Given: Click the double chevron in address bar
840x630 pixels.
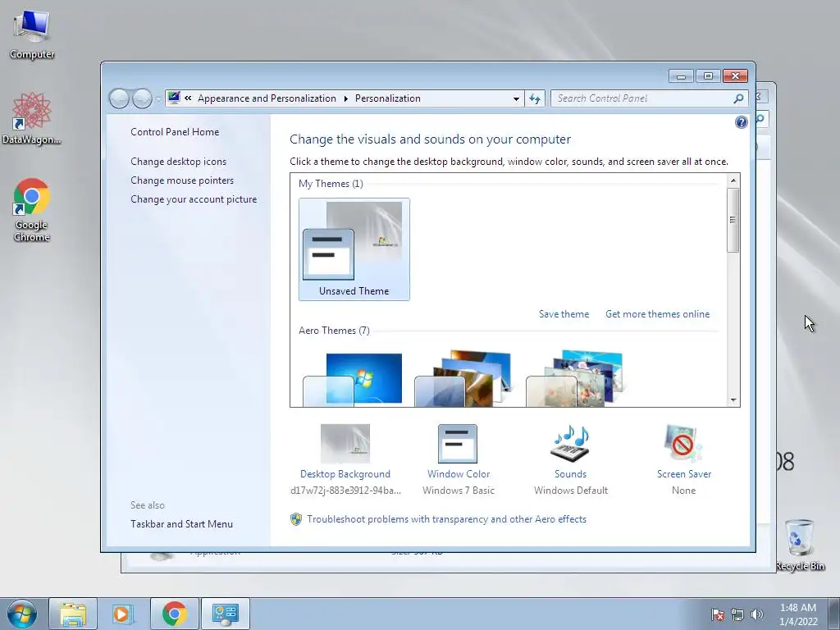Looking at the screenshot, I should [188, 98].
